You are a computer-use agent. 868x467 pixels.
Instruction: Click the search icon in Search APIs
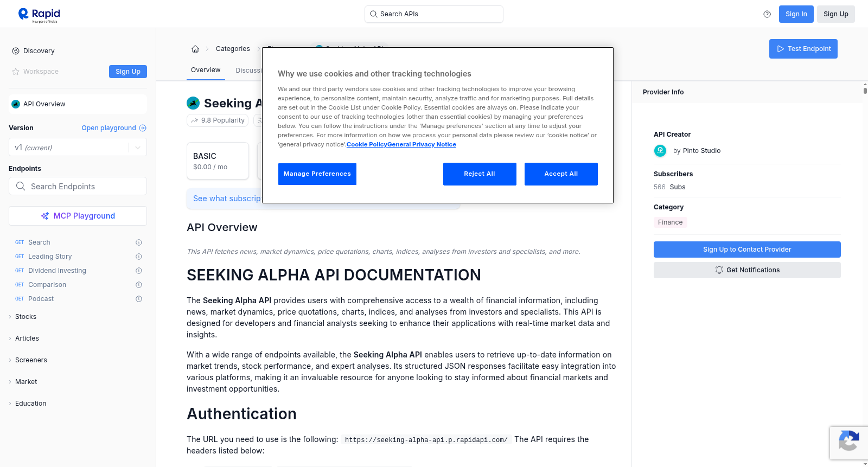373,14
